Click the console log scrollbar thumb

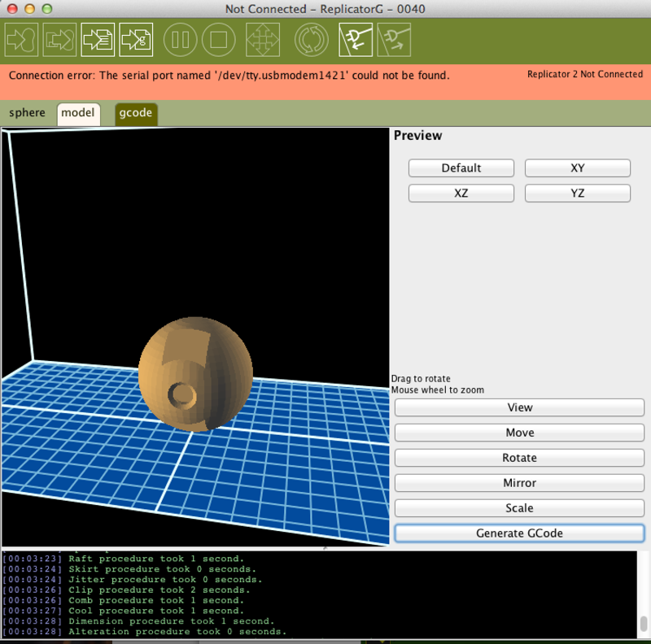tap(644, 624)
